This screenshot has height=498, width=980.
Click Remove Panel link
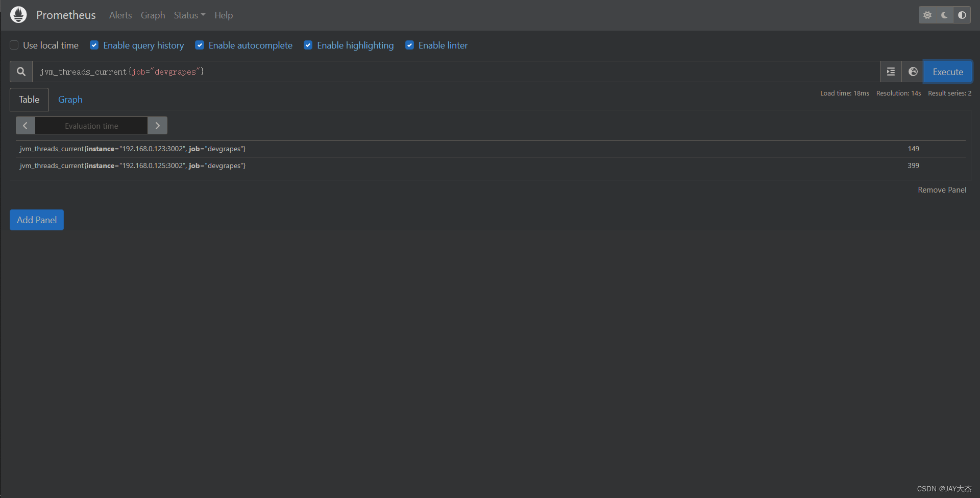click(942, 189)
